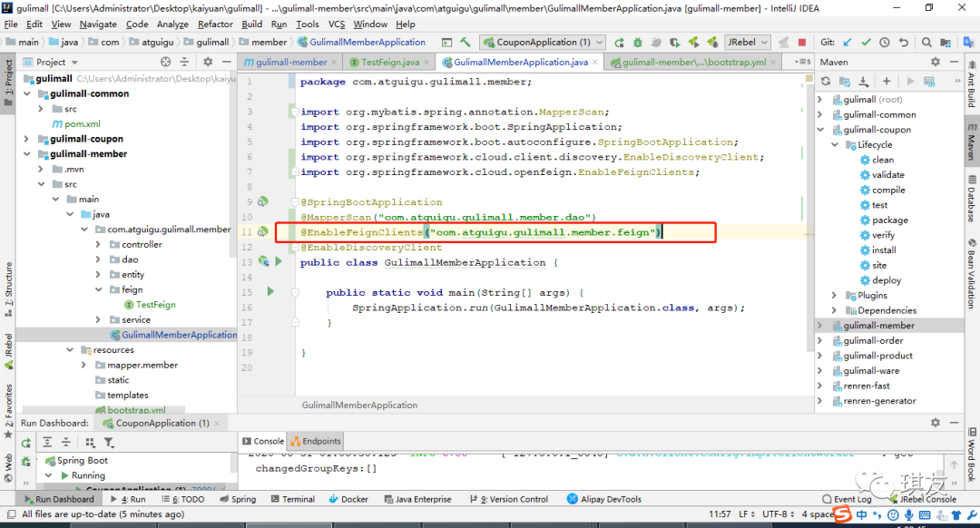Viewport: 980px width, 528px height.
Task: Click Maven reimport refresh icon
Action: click(x=826, y=82)
